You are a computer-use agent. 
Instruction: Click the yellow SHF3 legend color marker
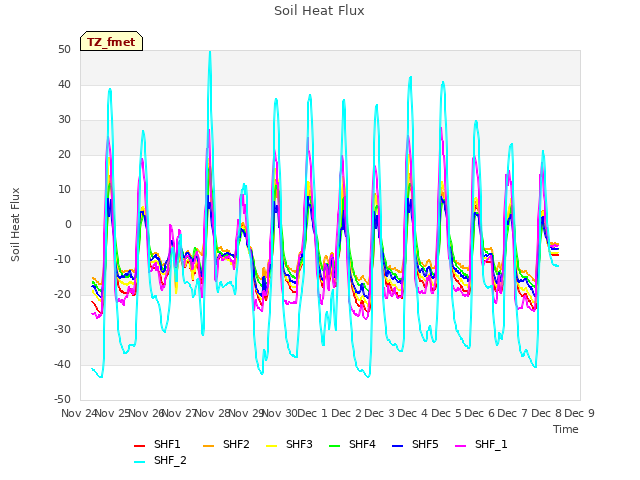coord(272,446)
